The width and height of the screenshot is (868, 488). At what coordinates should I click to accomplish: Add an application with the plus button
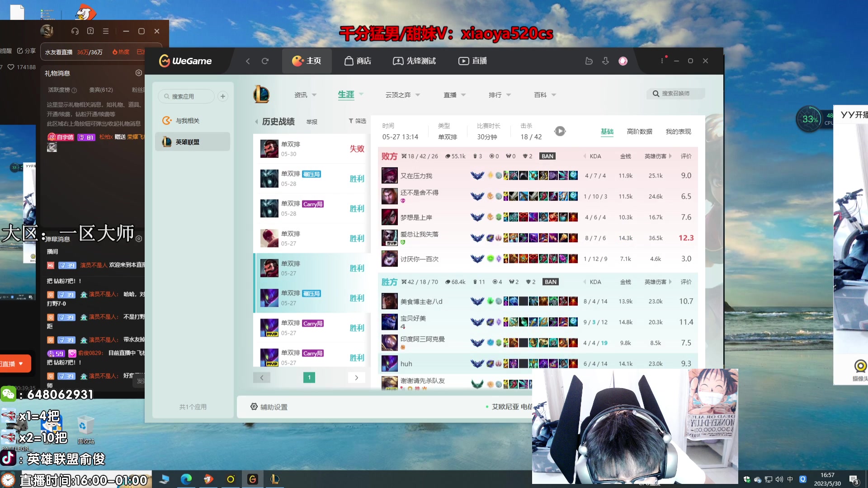[223, 96]
